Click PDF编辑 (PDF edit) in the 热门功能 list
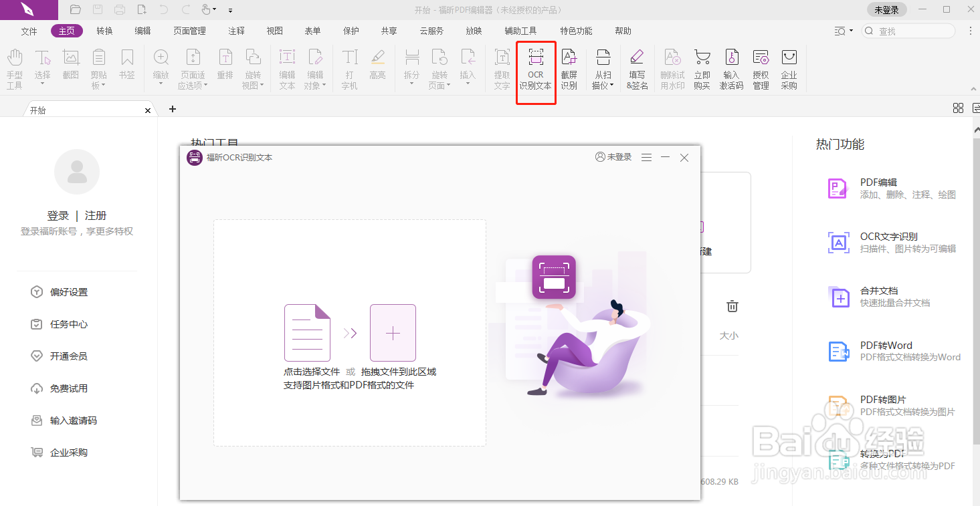 point(892,188)
